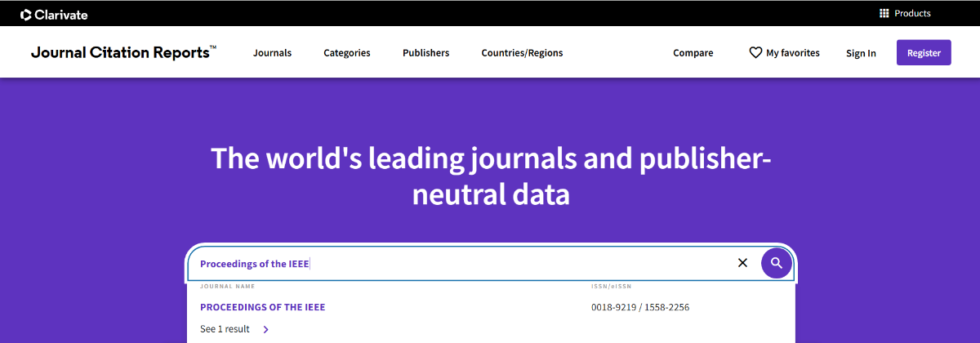980x343 pixels.
Task: Open the Products menu label
Action: coord(912,13)
